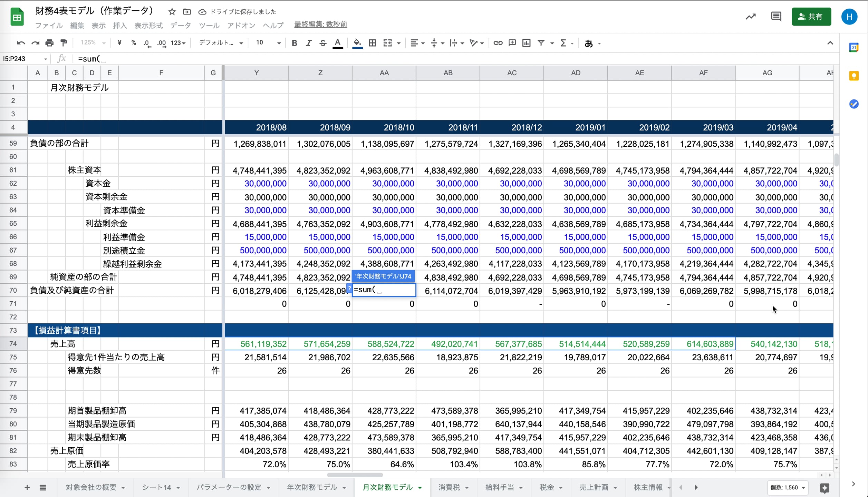Viewport: 868px width, 497px height.
Task: Click the green 共有 share button
Action: [811, 17]
